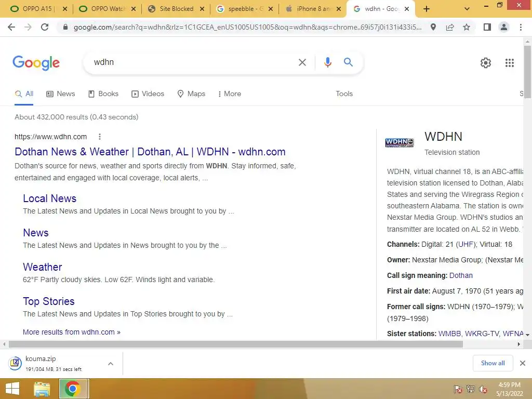Click the WDHN knowledge panel title
The height and width of the screenshot is (399, 532).
click(443, 137)
